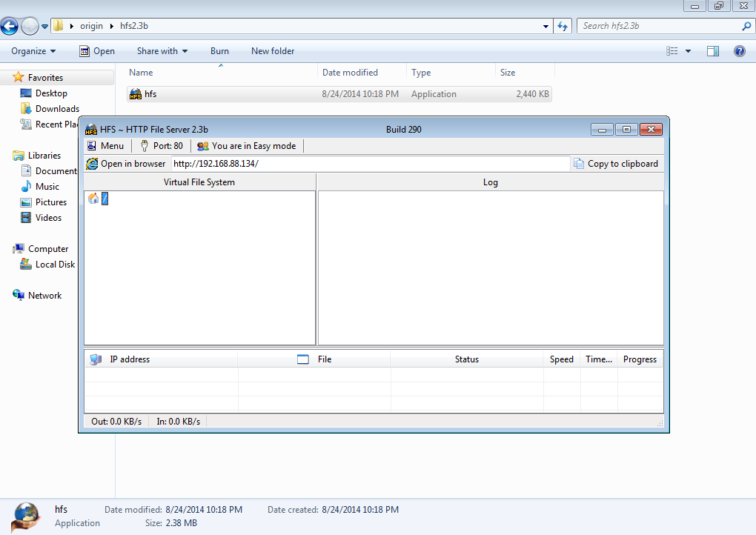
Task: Click the HFS title bar app icon
Action: [91, 130]
